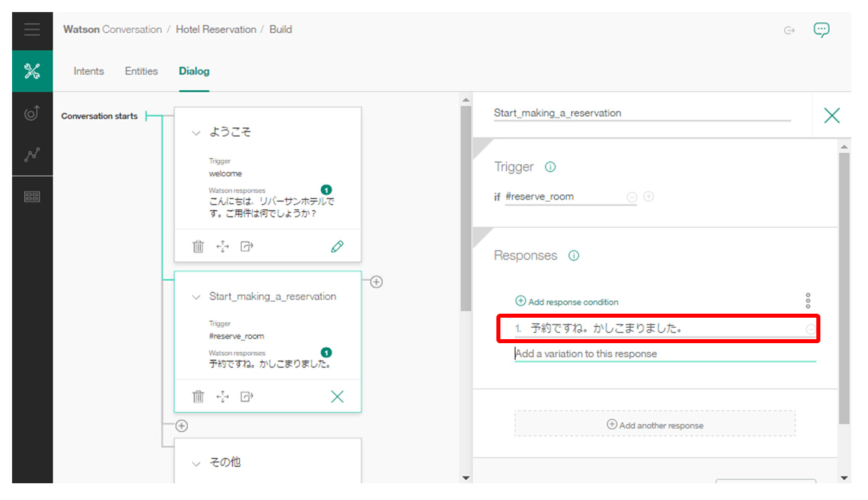Click the jump-to icon on ようこそ node

247,247
